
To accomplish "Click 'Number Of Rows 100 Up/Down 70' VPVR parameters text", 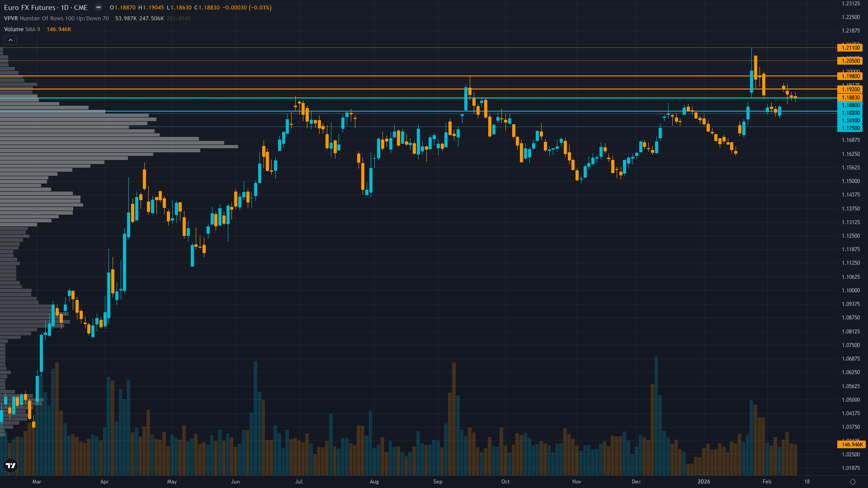I will click(66, 19).
